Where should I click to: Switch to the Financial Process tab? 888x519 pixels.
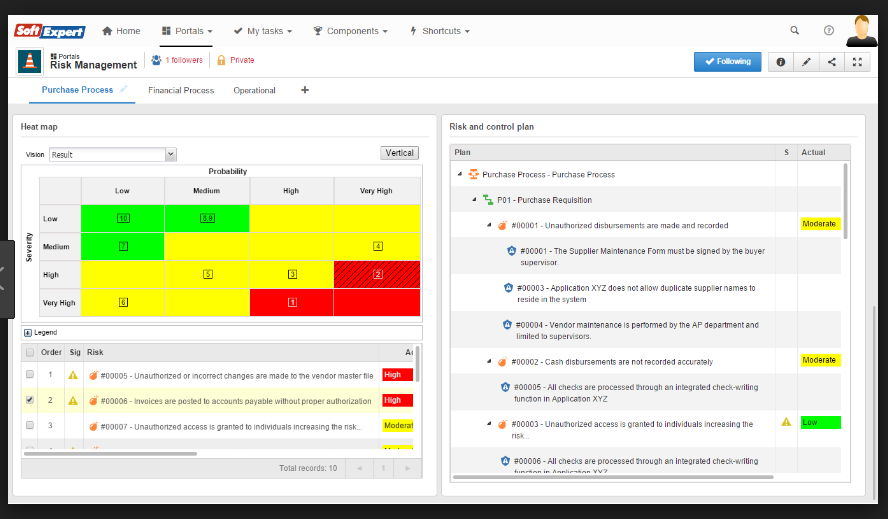(181, 90)
